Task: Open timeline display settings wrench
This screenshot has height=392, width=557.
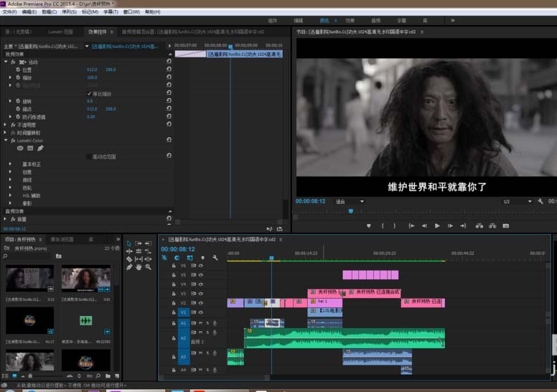Action: click(215, 258)
